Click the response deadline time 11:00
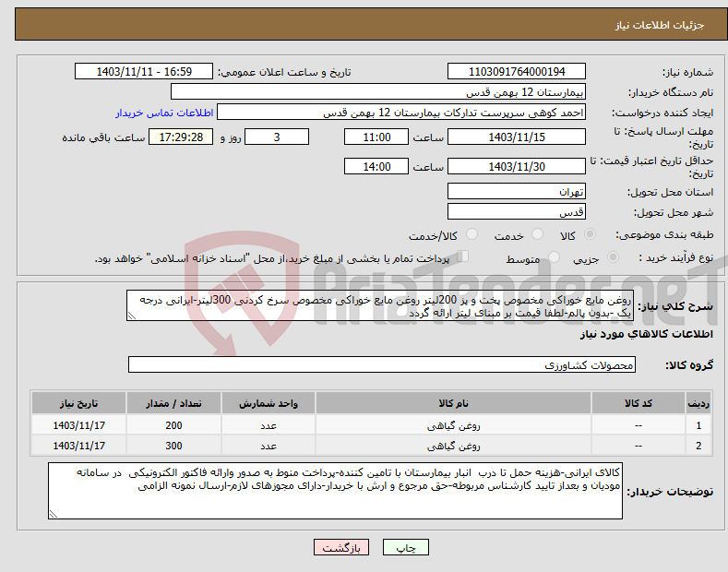728x572 pixels. click(x=376, y=137)
